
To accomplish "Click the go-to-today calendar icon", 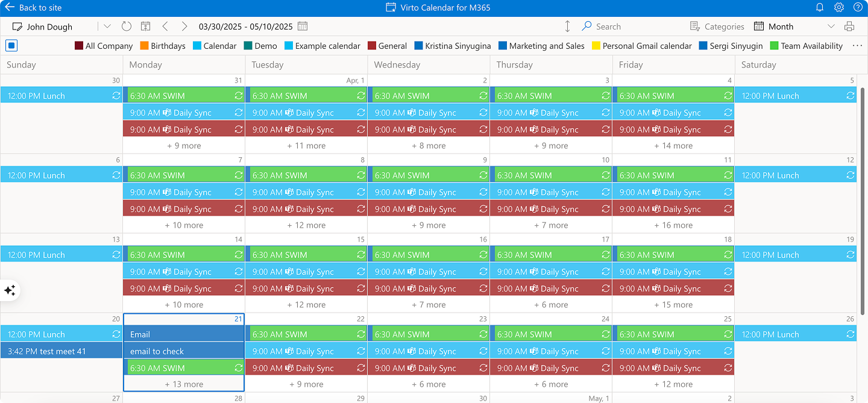I will tap(145, 27).
